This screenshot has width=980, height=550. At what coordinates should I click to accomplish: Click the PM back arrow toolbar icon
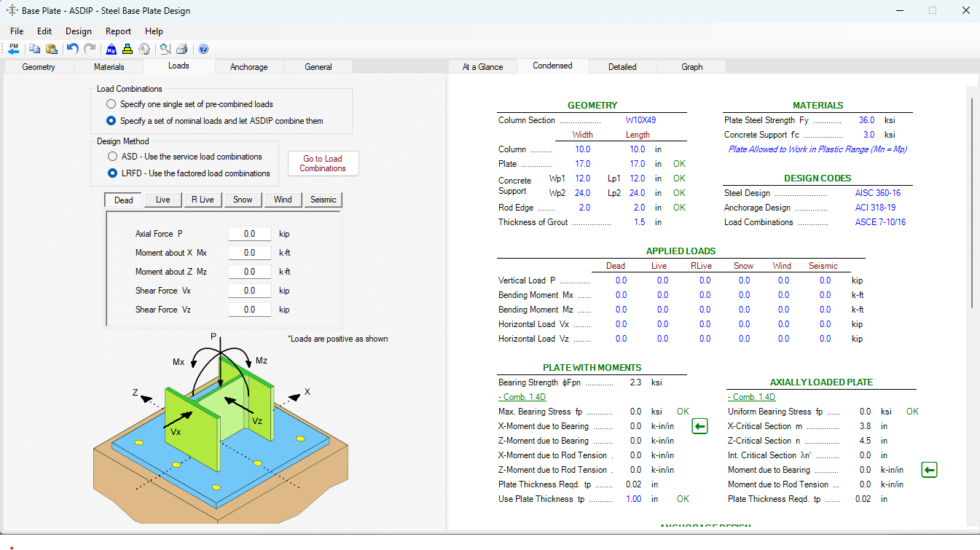(14, 49)
